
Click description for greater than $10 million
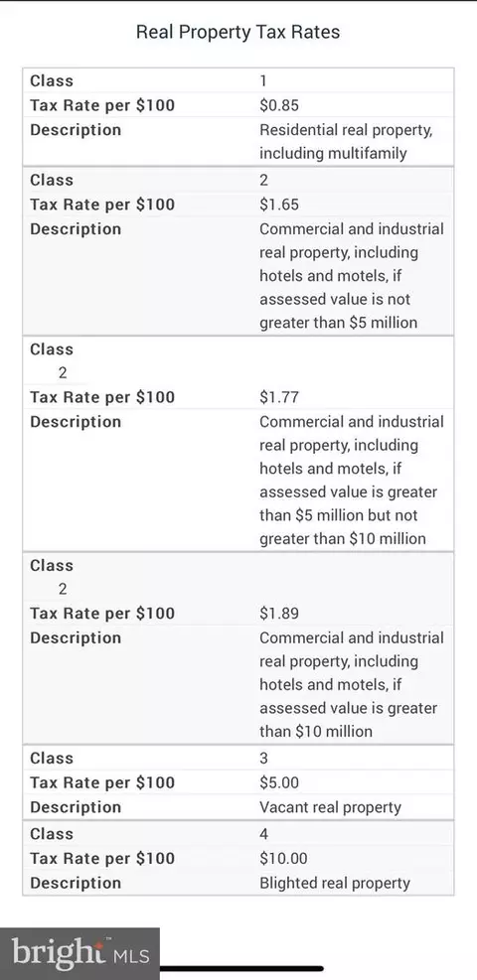pos(352,684)
